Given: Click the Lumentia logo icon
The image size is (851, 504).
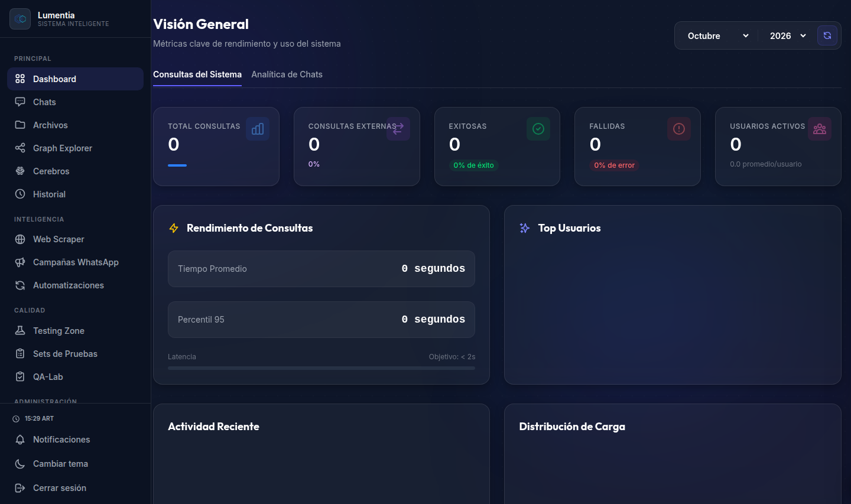Looking at the screenshot, I should point(20,19).
